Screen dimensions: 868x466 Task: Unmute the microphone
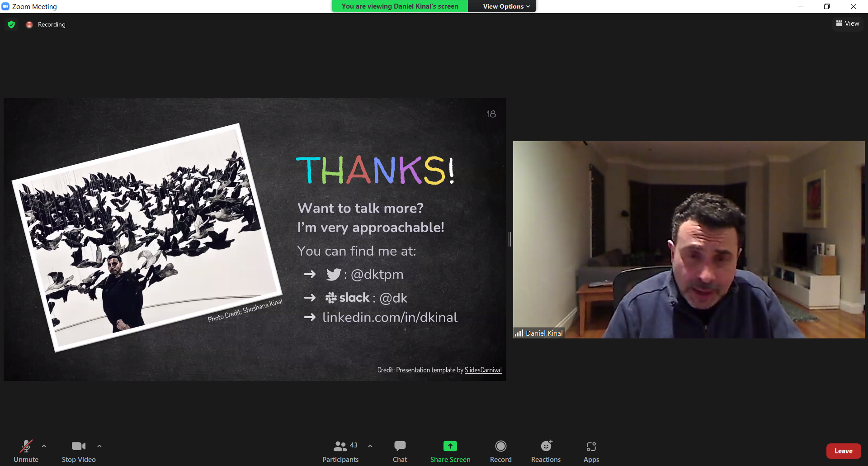click(x=26, y=451)
